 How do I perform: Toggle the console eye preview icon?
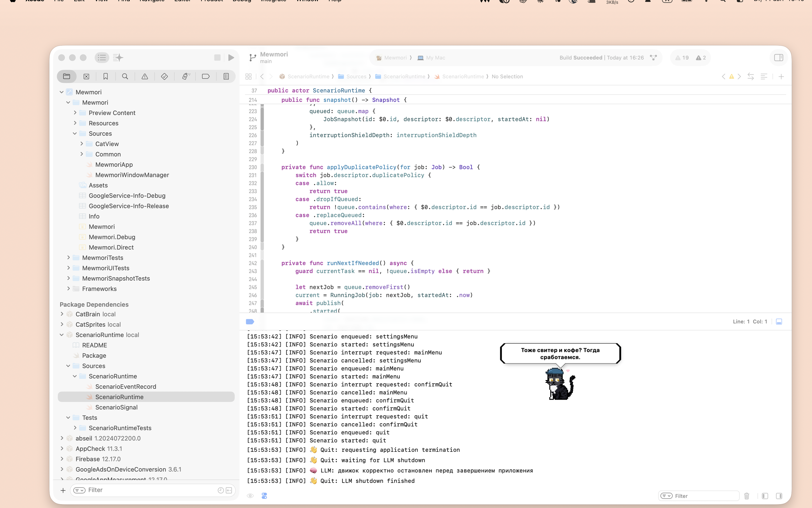click(x=250, y=496)
